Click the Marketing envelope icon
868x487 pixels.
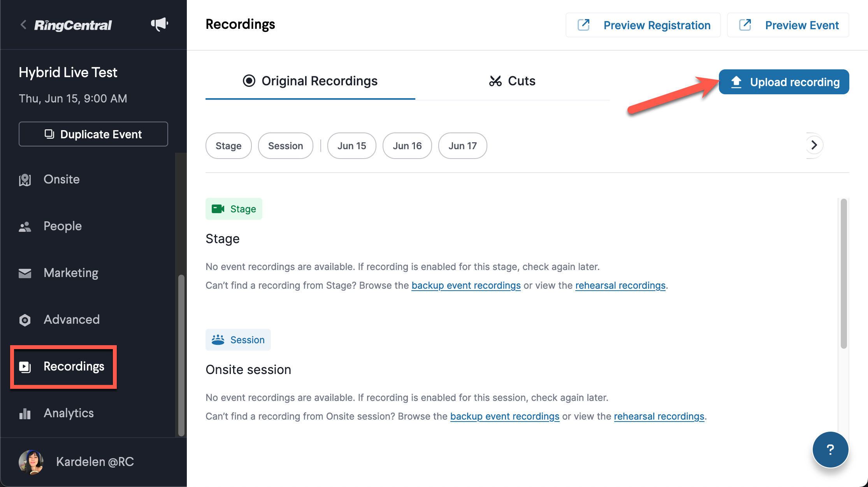click(25, 273)
